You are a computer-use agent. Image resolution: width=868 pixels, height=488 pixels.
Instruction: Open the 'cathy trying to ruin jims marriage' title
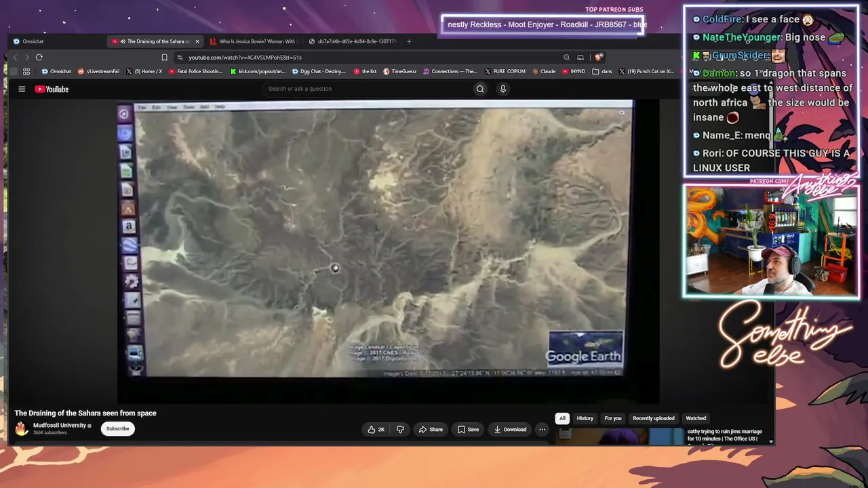[724, 435]
